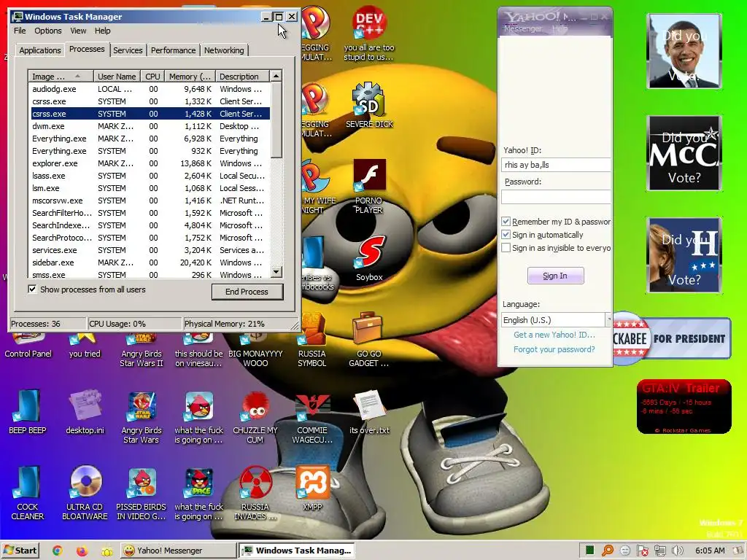
Task: Click the Start button
Action: (20, 551)
